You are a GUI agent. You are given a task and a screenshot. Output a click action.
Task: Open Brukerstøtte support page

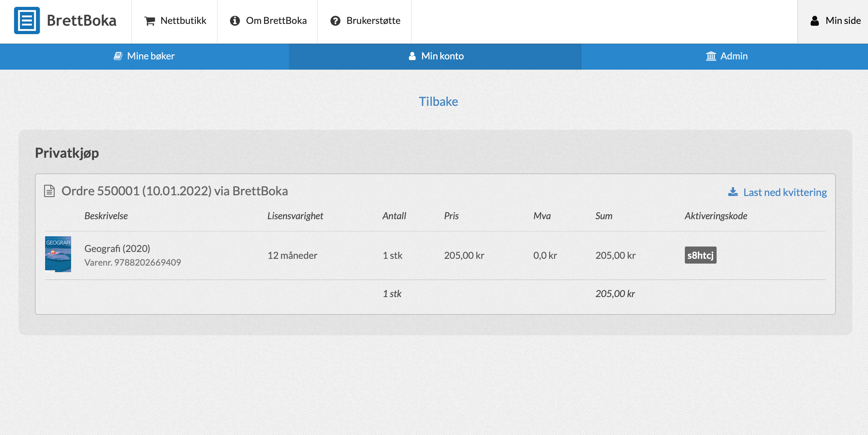(373, 21)
